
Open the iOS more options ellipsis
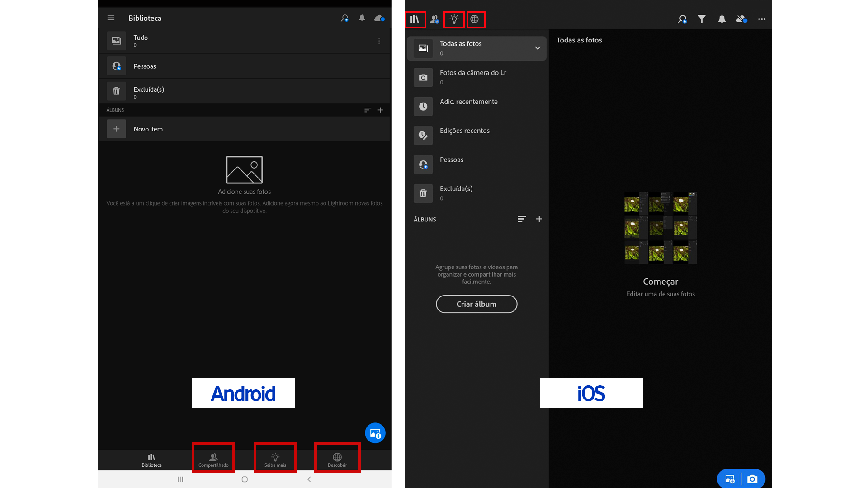[762, 19]
